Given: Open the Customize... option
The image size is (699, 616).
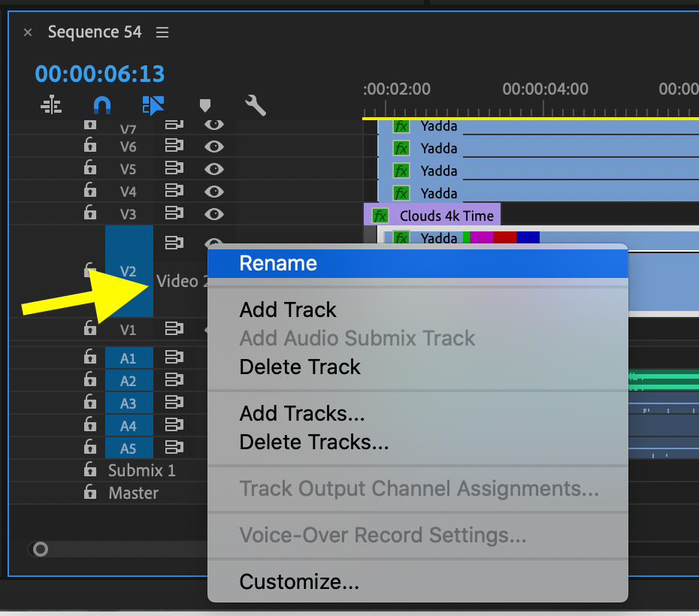Looking at the screenshot, I should click(299, 581).
